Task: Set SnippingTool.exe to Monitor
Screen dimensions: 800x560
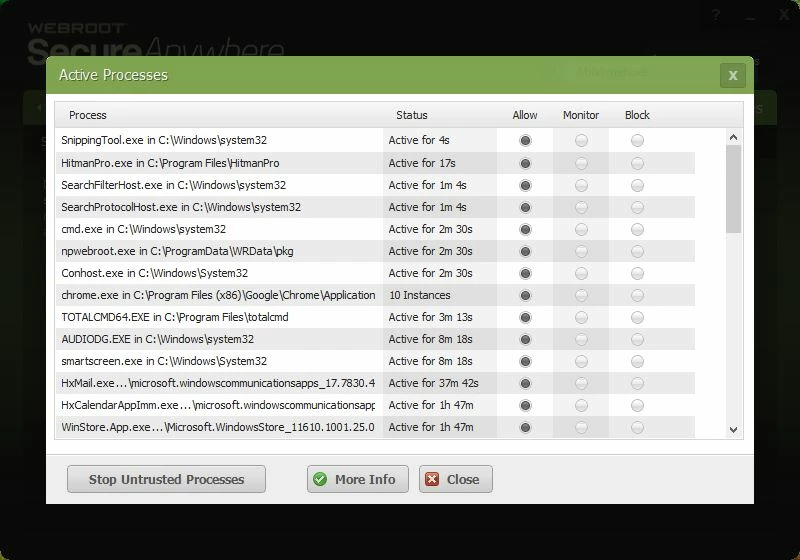Action: 581,140
